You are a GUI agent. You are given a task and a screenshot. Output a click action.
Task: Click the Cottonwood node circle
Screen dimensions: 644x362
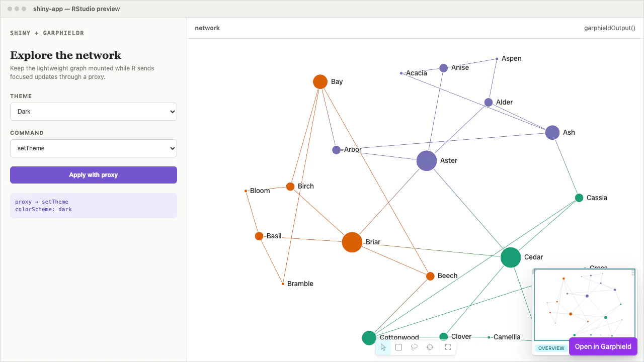[x=369, y=338]
